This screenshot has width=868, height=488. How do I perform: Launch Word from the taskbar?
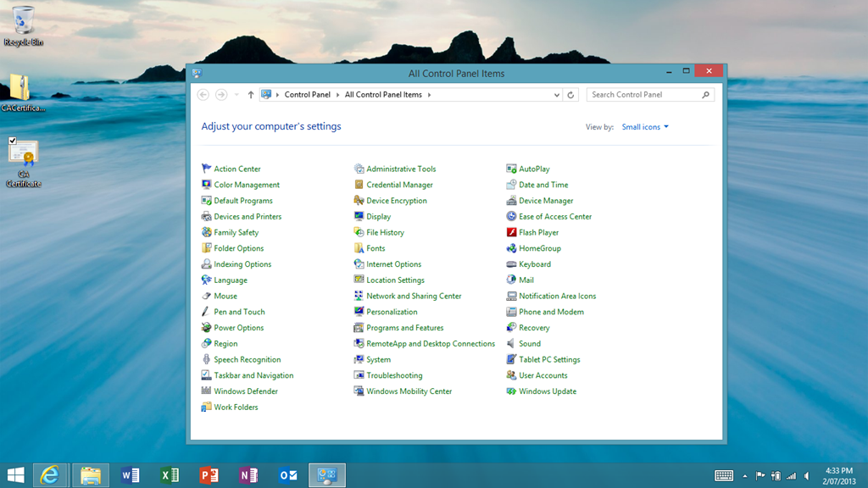(x=130, y=475)
